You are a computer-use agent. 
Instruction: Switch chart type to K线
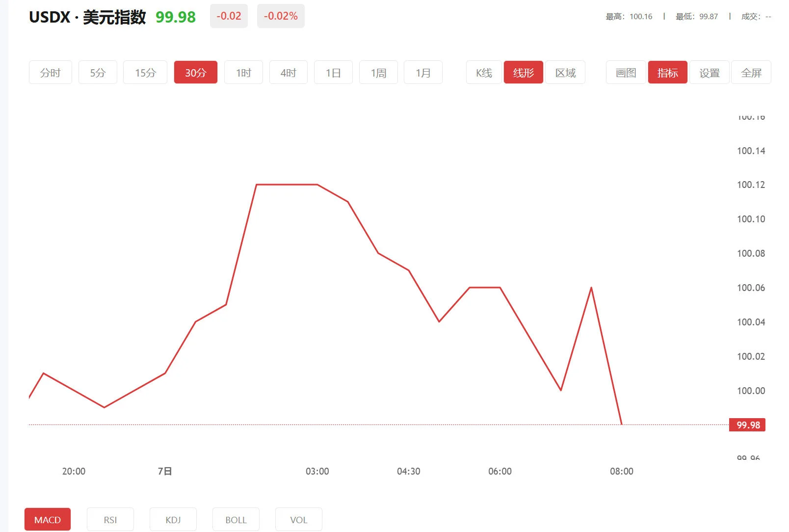pyautogui.click(x=484, y=73)
